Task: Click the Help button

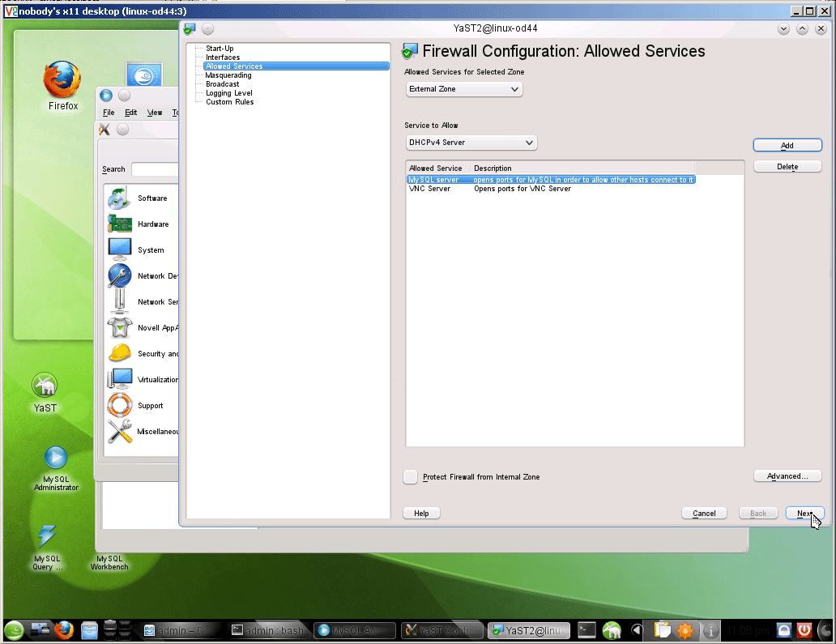Action: [421, 514]
